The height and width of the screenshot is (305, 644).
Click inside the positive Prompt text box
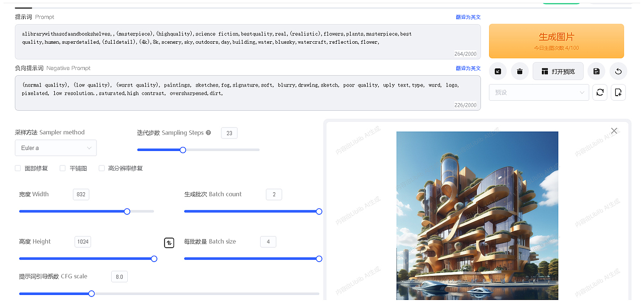coord(248,42)
